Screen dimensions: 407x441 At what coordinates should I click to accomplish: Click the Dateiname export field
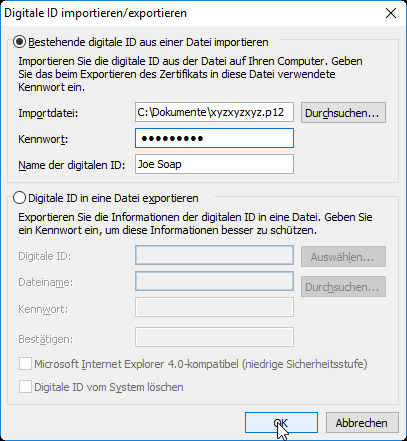point(214,281)
